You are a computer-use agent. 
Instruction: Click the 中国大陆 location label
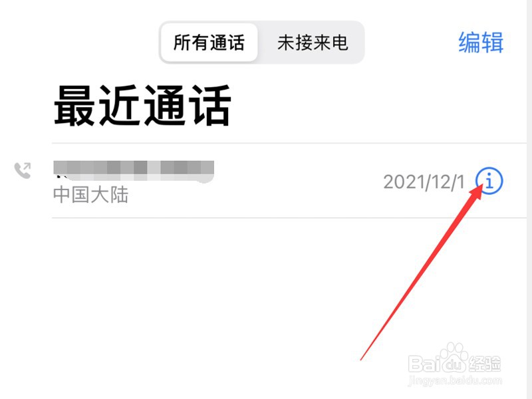tap(90, 195)
